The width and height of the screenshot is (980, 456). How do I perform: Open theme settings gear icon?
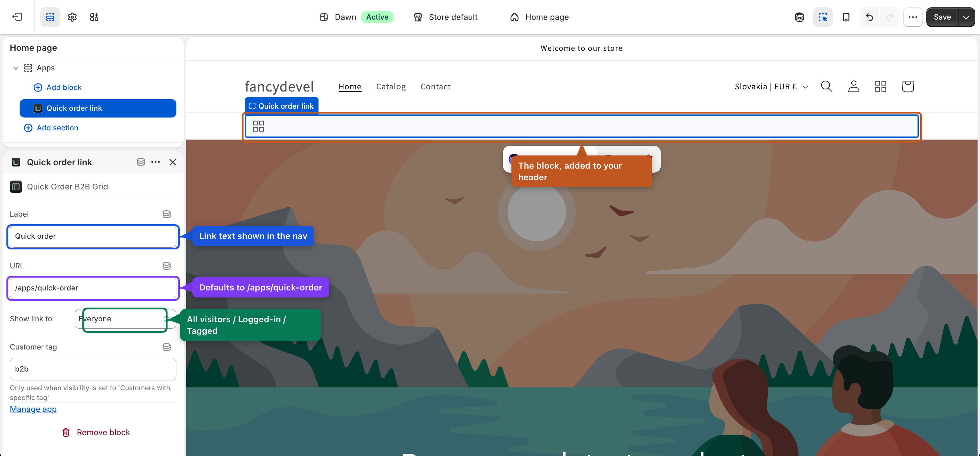pyautogui.click(x=72, y=17)
